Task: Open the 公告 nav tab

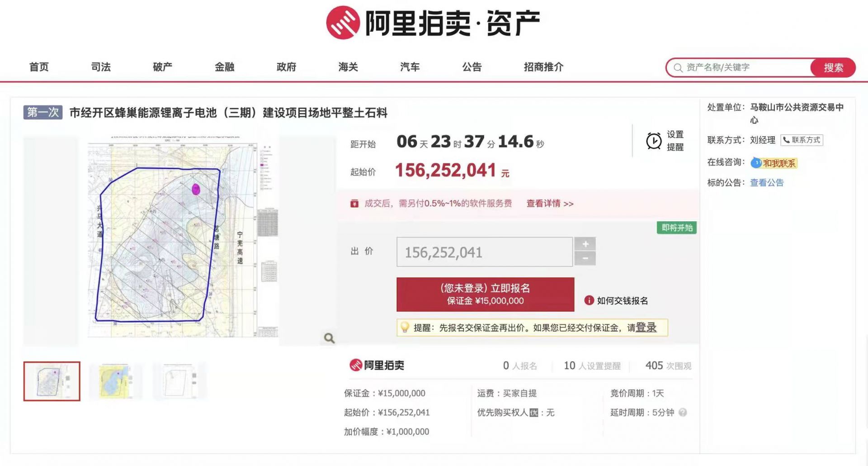Action: click(472, 67)
